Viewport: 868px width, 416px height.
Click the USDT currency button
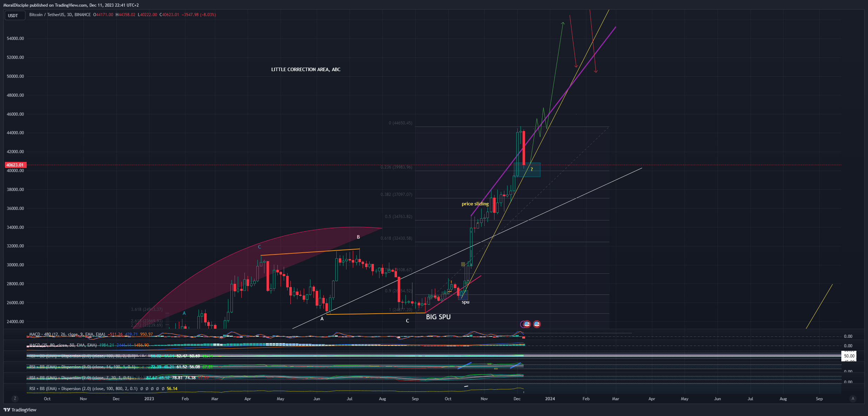click(x=14, y=15)
